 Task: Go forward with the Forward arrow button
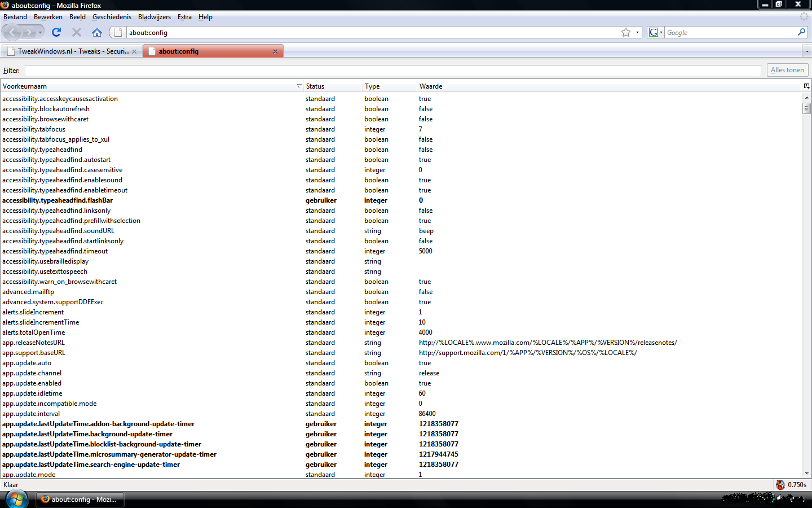[28, 33]
